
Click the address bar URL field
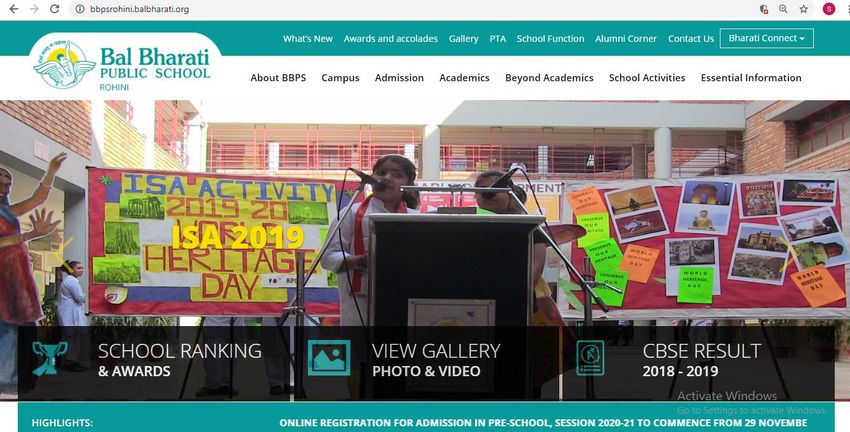tap(412, 9)
